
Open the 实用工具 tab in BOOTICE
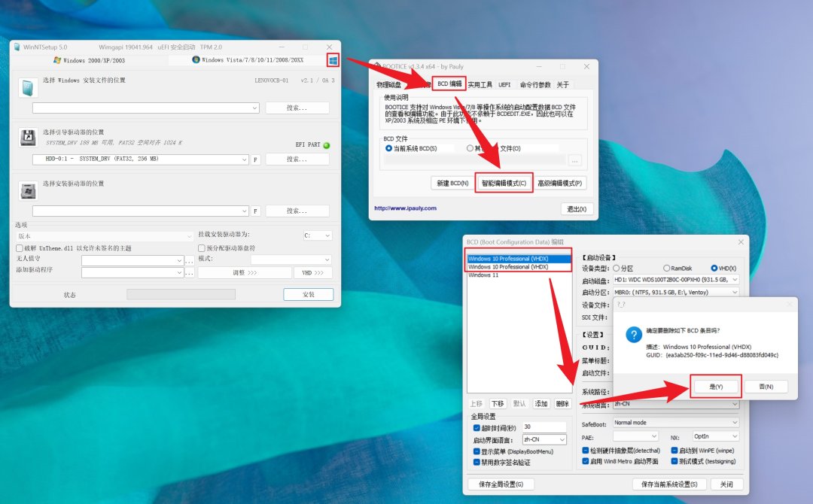coord(480,84)
